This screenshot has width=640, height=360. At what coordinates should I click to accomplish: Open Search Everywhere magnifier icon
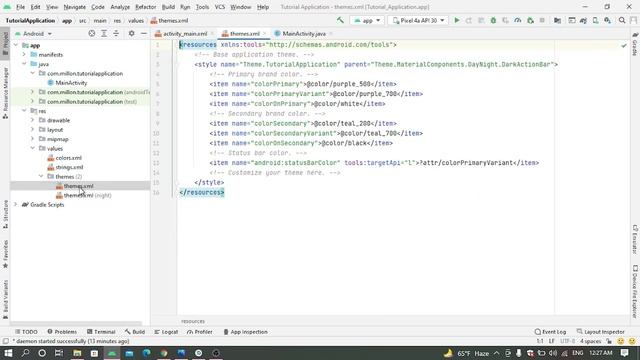coord(622,20)
